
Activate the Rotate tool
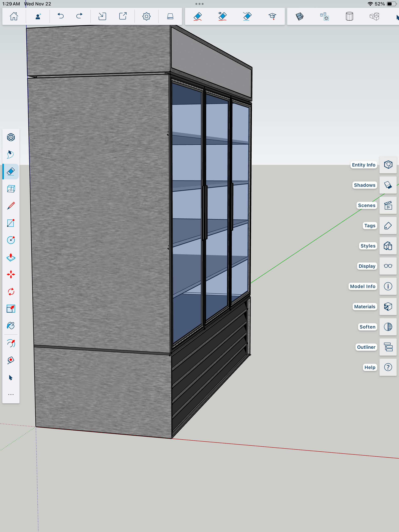(x=11, y=292)
